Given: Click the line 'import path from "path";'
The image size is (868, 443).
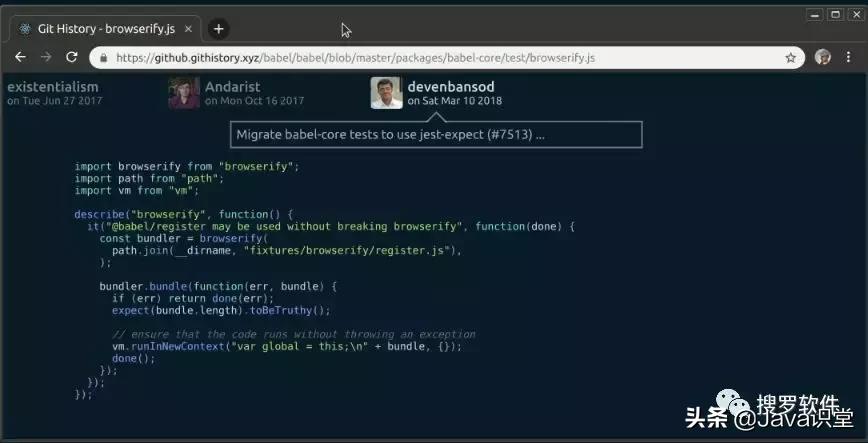Looking at the screenshot, I should 149,178.
